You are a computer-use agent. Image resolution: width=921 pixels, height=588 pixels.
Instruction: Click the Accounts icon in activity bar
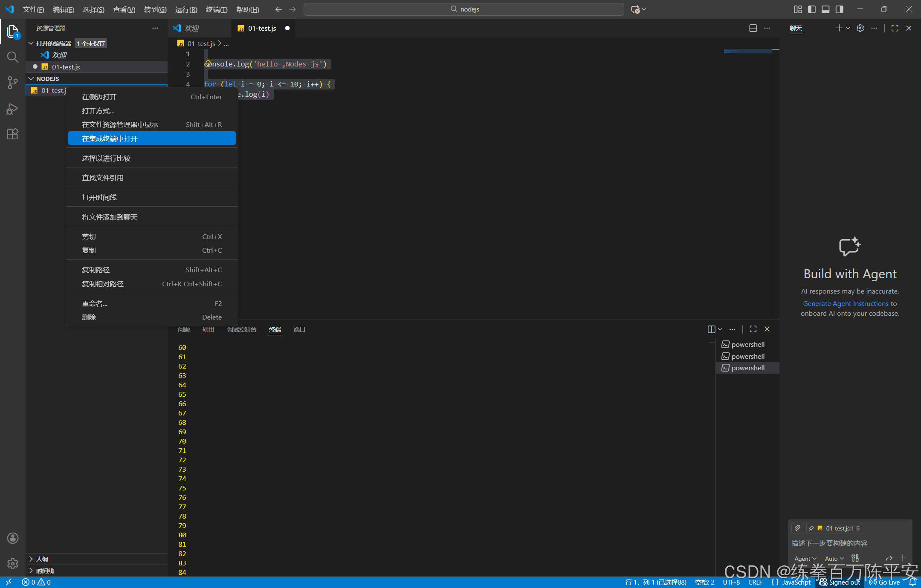click(x=13, y=538)
